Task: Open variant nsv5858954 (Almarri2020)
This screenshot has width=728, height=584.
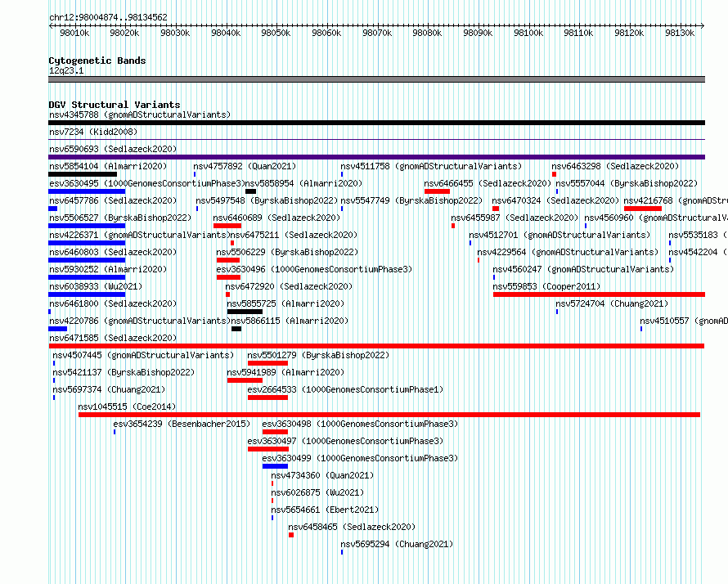Action: (303, 183)
